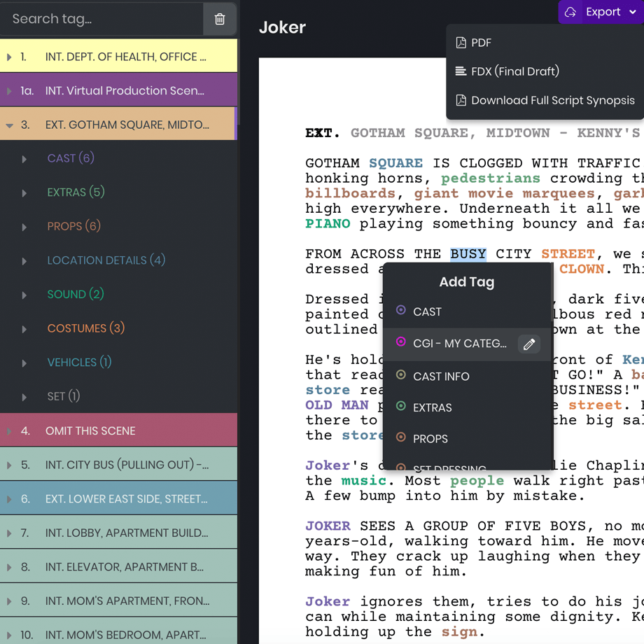Viewport: 644px width, 644px height.
Task: Choose FDX (Final Draft) export option
Action: coord(545,71)
